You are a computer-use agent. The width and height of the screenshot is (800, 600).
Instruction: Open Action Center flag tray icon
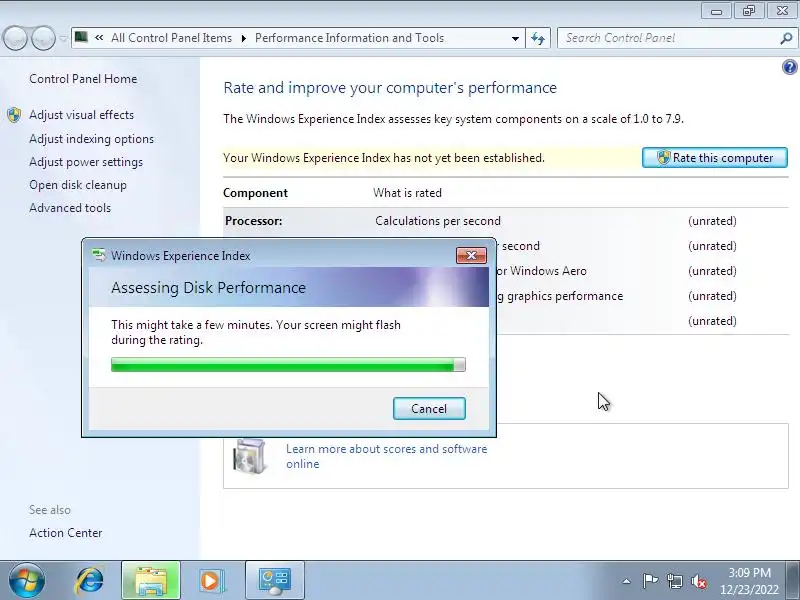(x=650, y=581)
